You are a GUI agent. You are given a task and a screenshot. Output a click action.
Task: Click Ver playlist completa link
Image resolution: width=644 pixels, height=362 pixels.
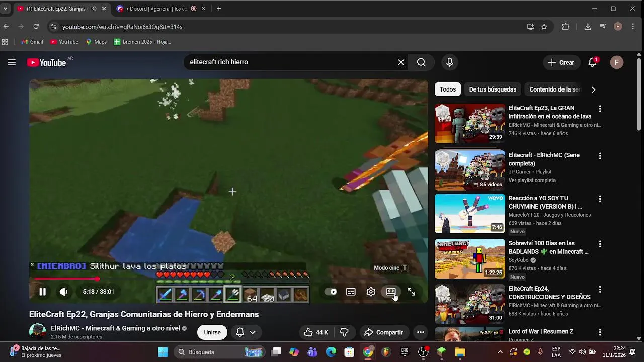coord(532,180)
